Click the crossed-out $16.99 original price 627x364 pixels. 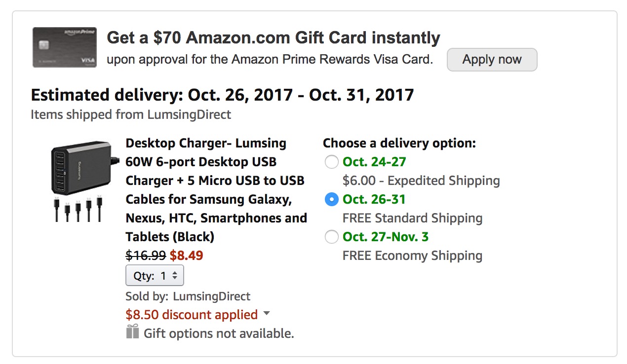tap(146, 255)
